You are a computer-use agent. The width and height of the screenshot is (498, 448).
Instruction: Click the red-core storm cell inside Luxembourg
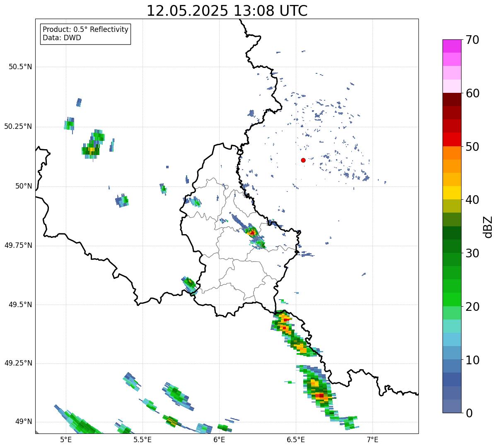252,232
